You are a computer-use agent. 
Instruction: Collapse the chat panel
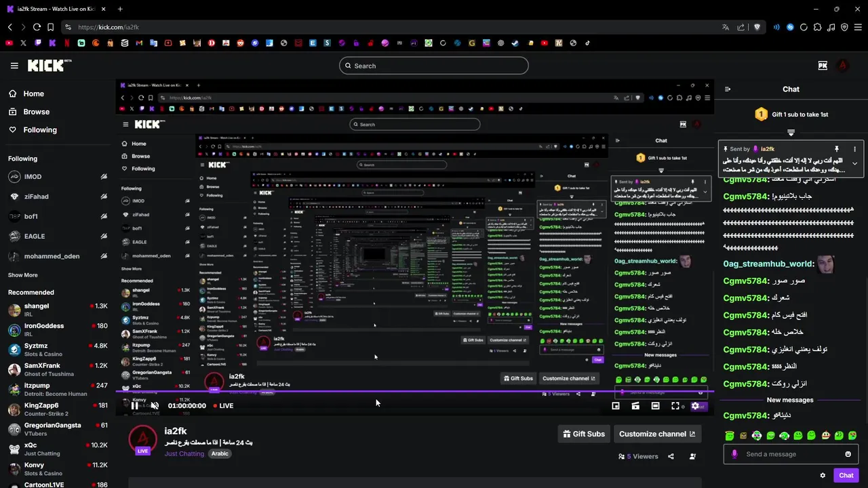pyautogui.click(x=728, y=89)
